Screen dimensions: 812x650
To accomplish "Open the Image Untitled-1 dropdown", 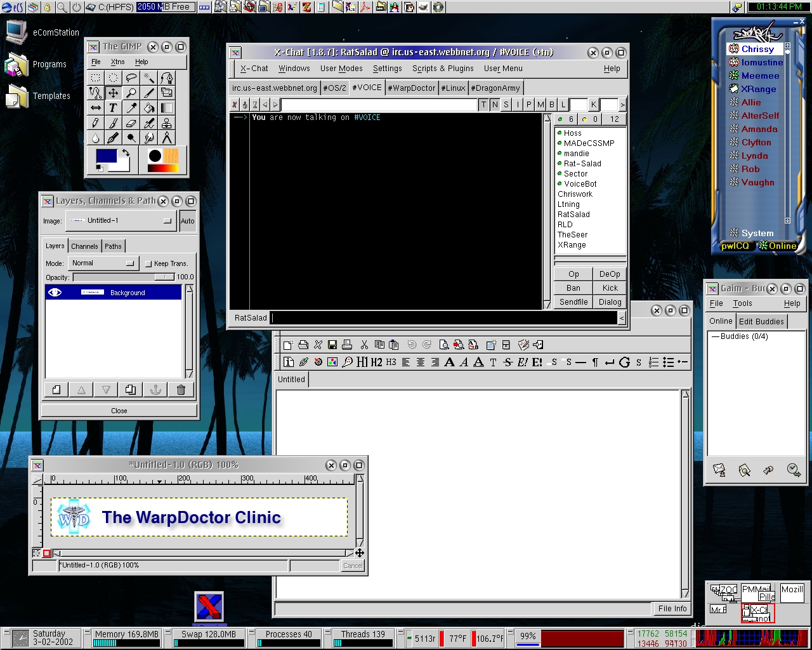I will (121, 221).
